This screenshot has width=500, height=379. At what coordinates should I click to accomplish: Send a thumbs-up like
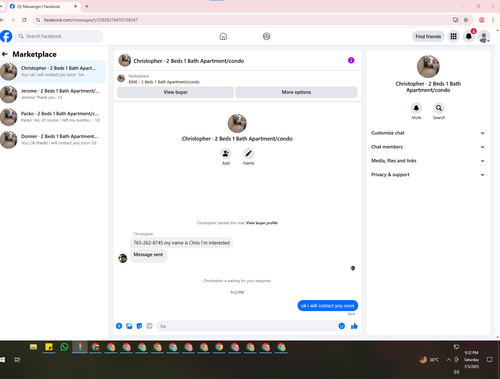[354, 326]
